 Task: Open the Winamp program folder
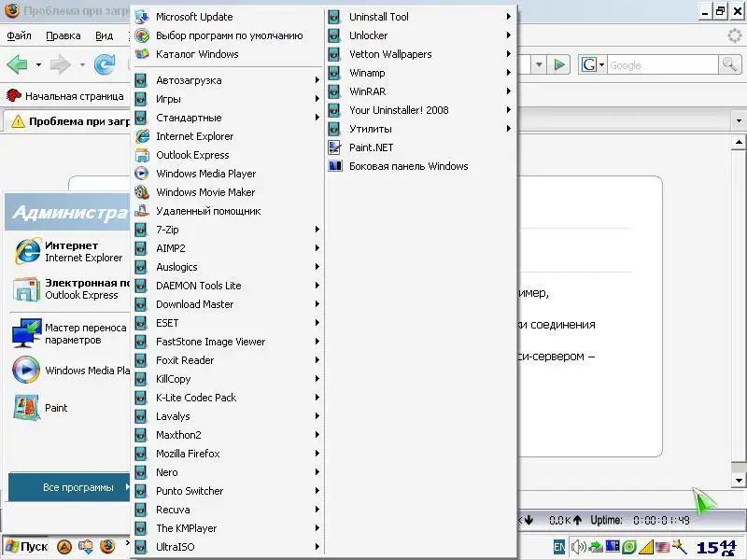point(420,73)
